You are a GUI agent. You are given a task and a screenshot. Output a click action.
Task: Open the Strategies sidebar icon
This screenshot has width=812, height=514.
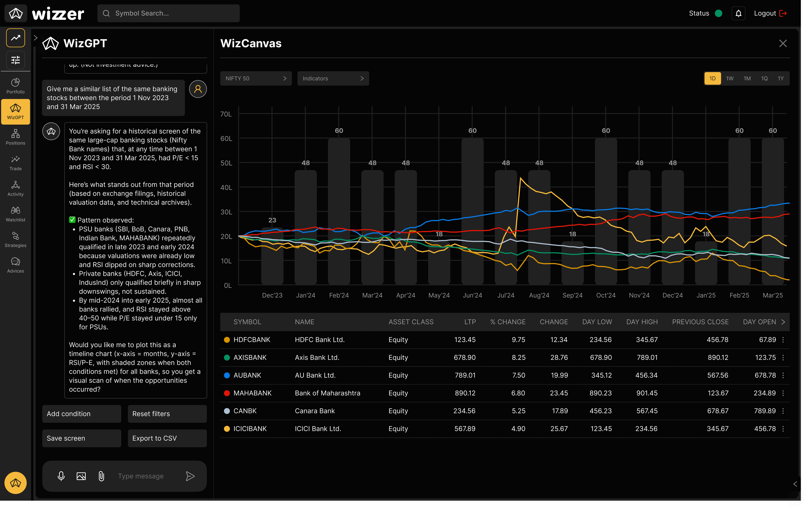pyautogui.click(x=15, y=239)
